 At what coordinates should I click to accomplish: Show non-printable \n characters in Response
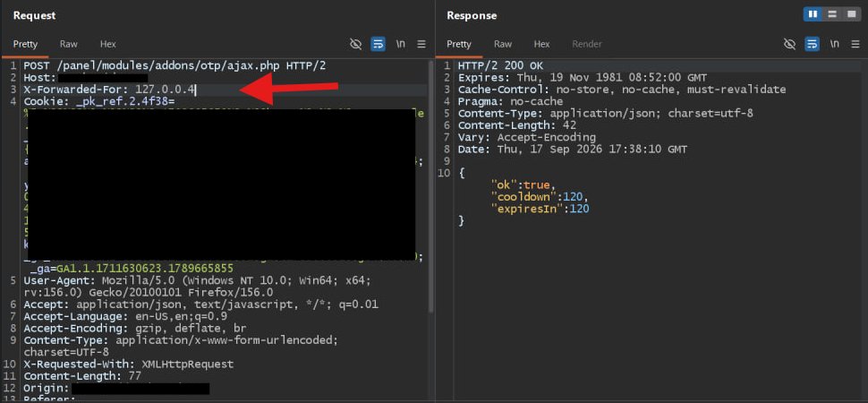(834, 44)
